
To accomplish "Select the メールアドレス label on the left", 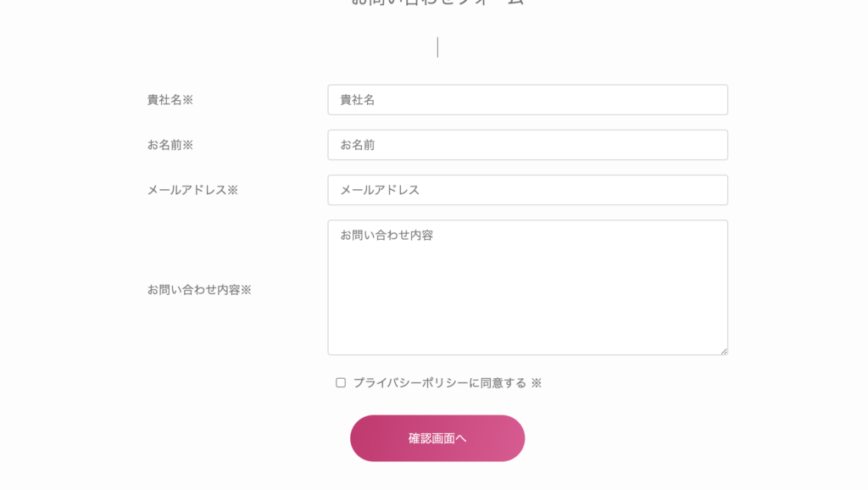I will pyautogui.click(x=186, y=190).
